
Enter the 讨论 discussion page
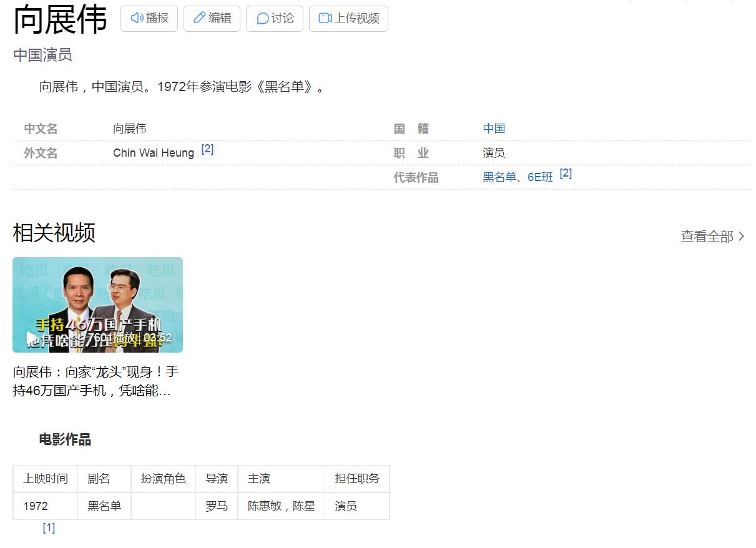(274, 18)
